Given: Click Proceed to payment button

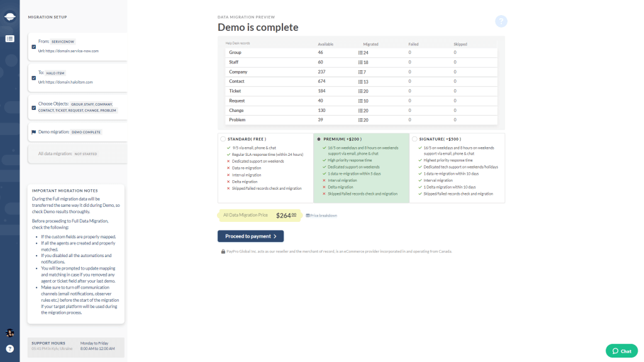Looking at the screenshot, I should click(x=250, y=236).
